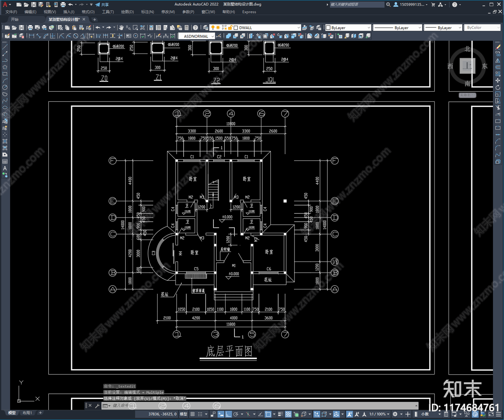Select the Move tool in the modify toolbar
The height and width of the screenshot is (420, 504).
pos(498,81)
